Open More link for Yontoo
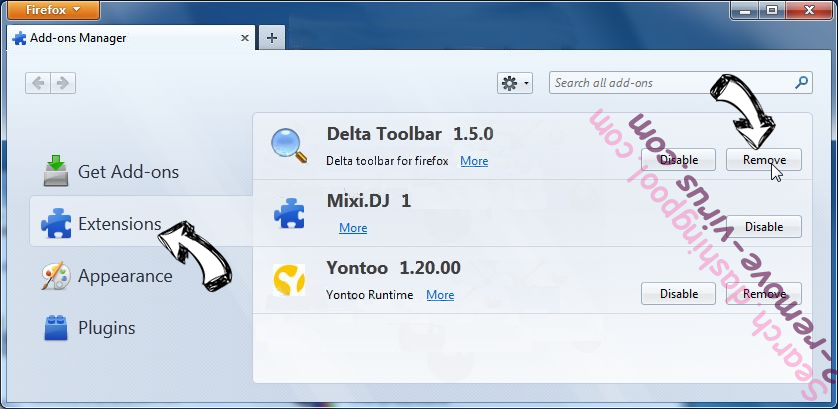 440,295
